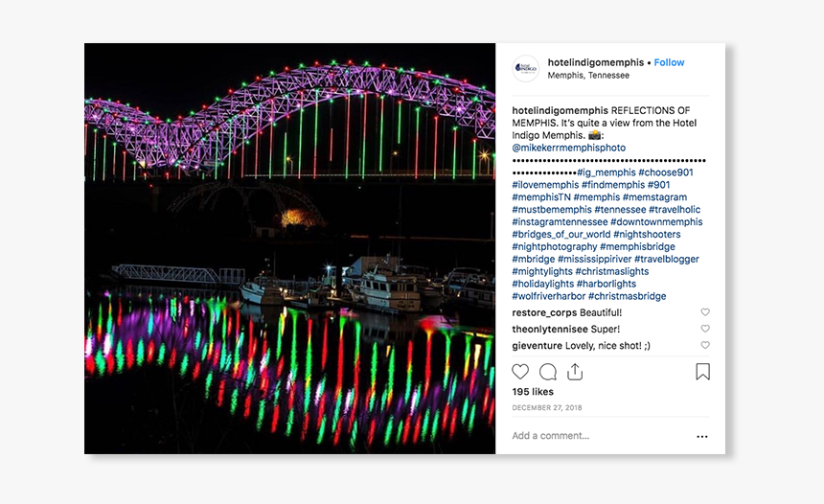Like the theonlytennisee comment

pyautogui.click(x=705, y=329)
